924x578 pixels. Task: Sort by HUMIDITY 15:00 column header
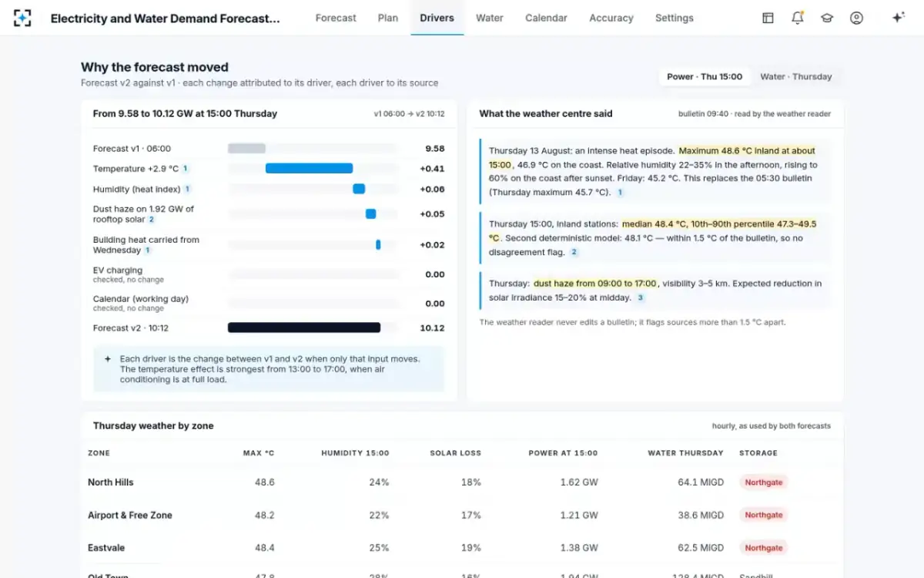(355, 453)
